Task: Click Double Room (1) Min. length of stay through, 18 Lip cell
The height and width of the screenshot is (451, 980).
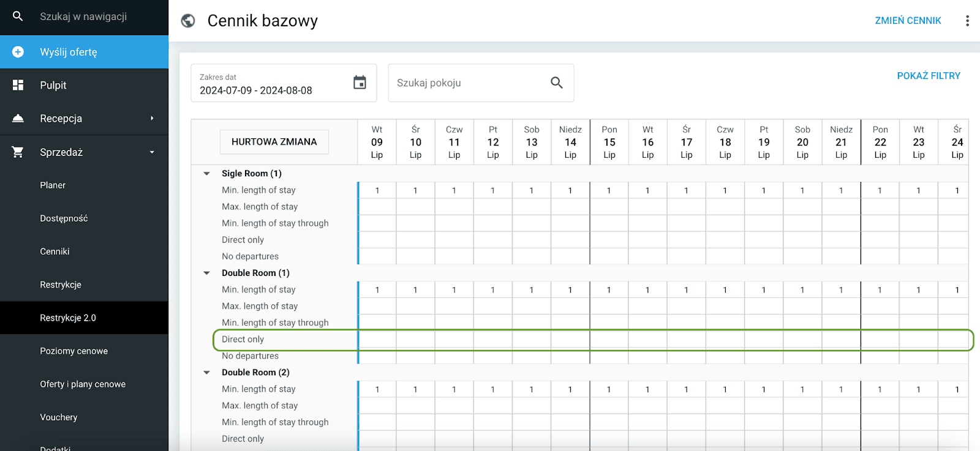Action: coord(725,323)
